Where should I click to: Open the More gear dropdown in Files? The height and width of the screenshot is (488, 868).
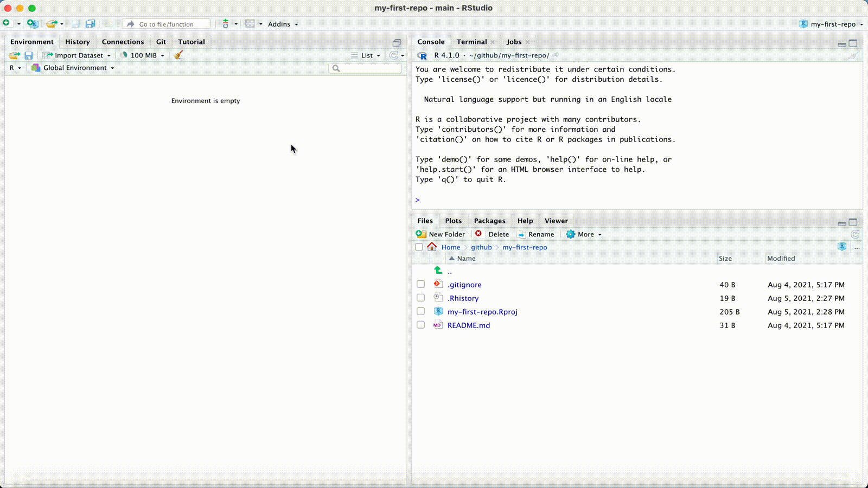pos(584,234)
